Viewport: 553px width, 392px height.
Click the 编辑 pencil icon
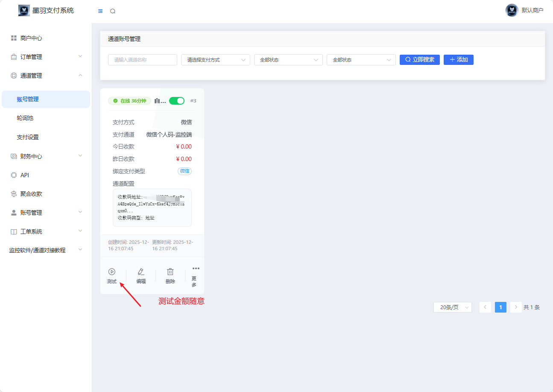coord(141,272)
